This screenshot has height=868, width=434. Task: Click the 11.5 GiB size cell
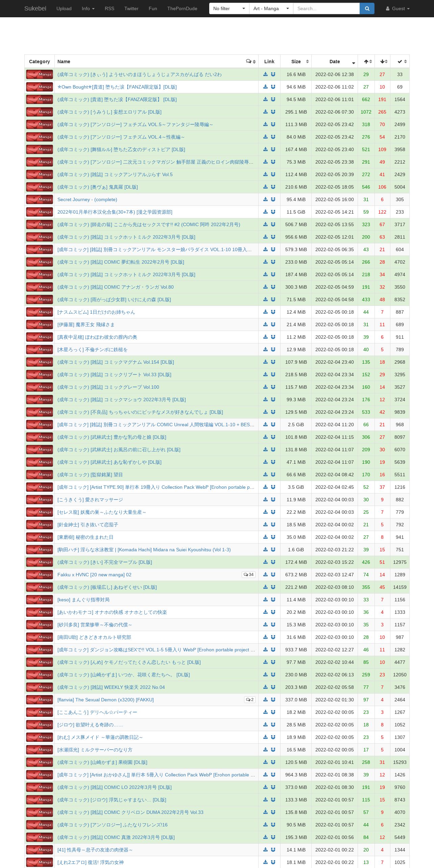tap(296, 212)
